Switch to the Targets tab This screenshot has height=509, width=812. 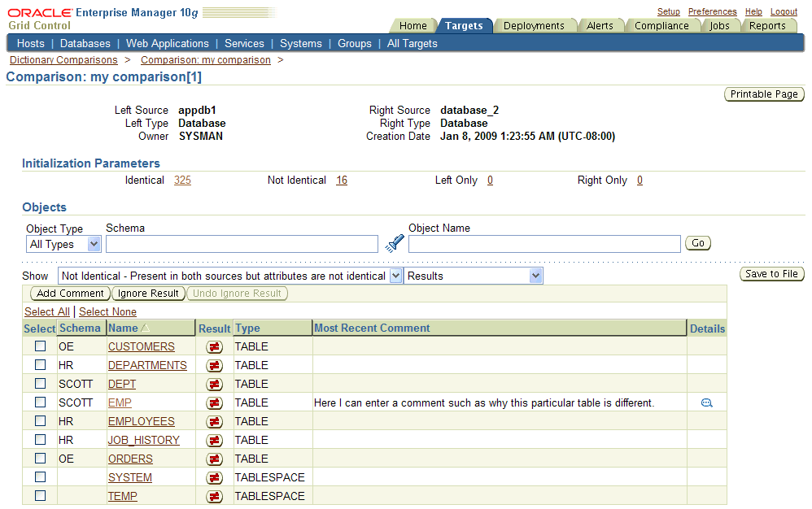[464, 26]
